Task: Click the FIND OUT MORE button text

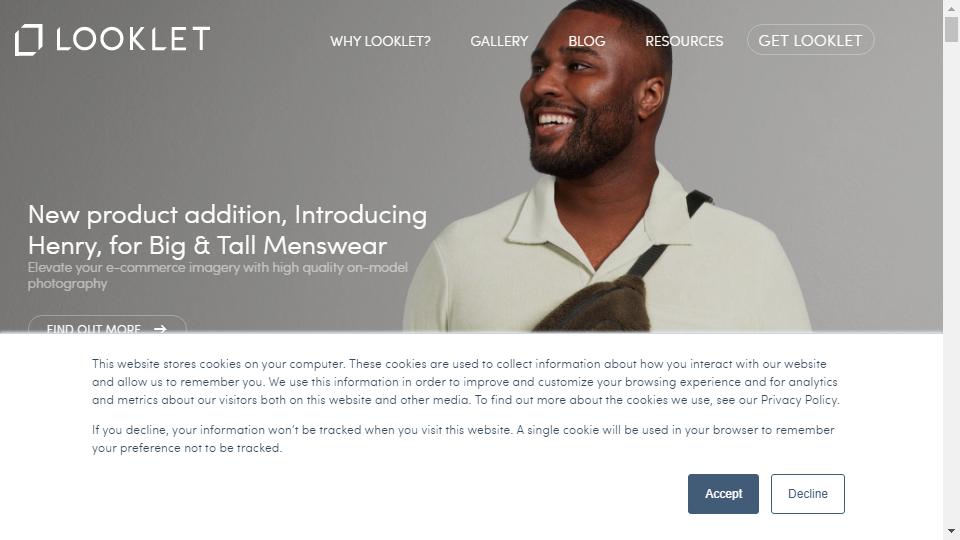Action: point(94,328)
